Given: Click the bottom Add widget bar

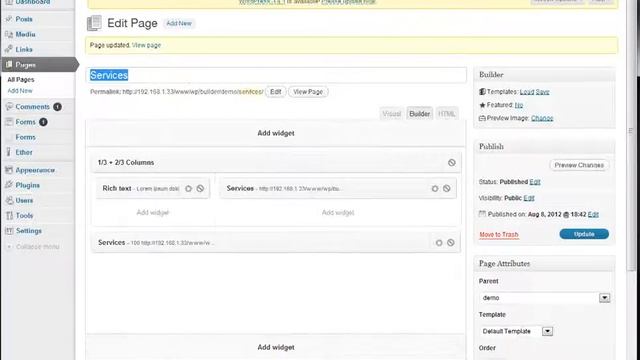Looking at the screenshot, I should 276,347.
